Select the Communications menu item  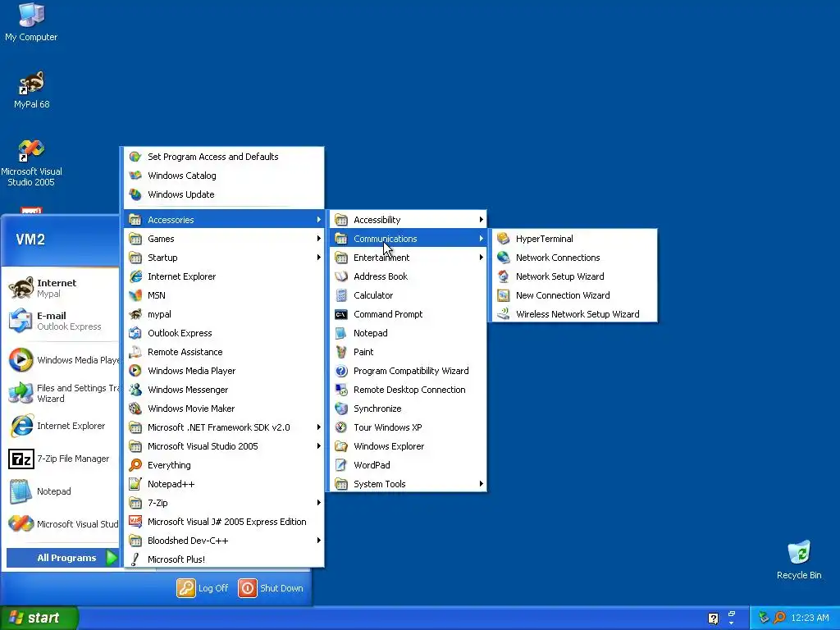point(409,239)
